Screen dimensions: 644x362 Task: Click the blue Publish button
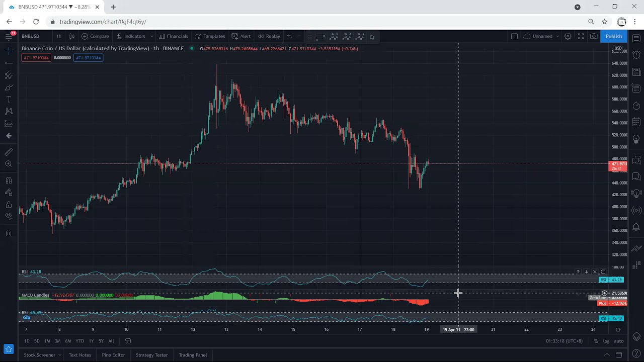[613, 36]
